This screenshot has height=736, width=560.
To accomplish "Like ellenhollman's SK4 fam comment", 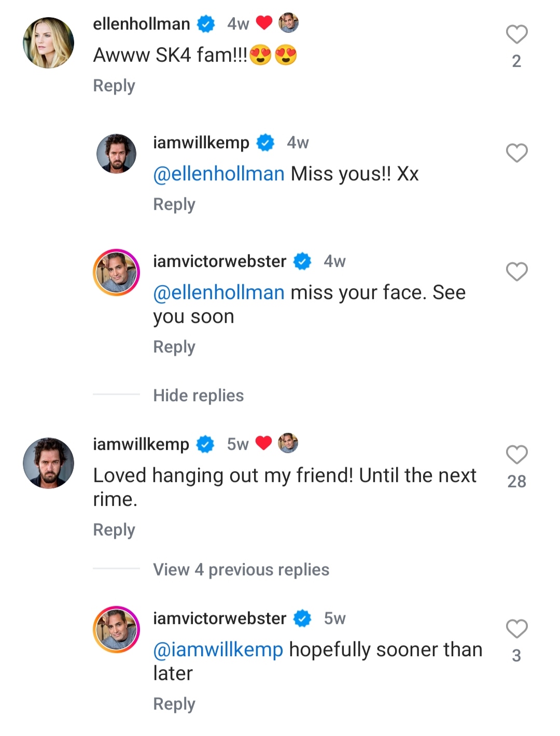I will point(516,35).
